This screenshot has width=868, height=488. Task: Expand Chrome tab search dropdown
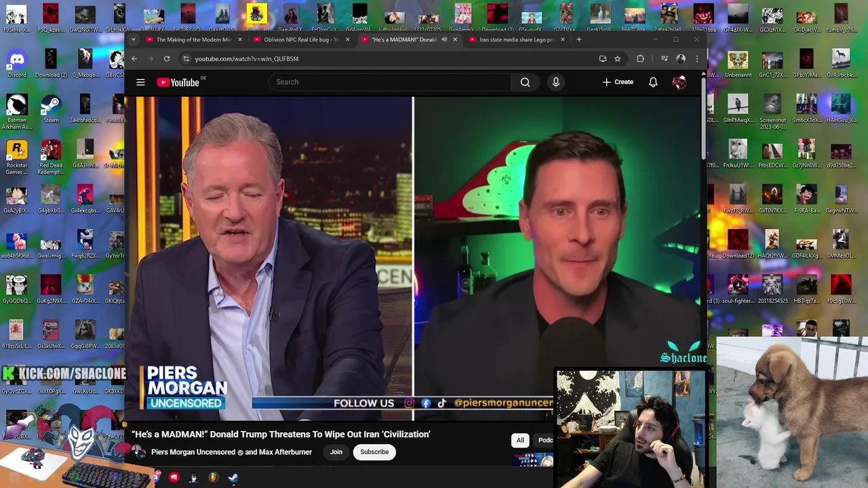pos(133,39)
